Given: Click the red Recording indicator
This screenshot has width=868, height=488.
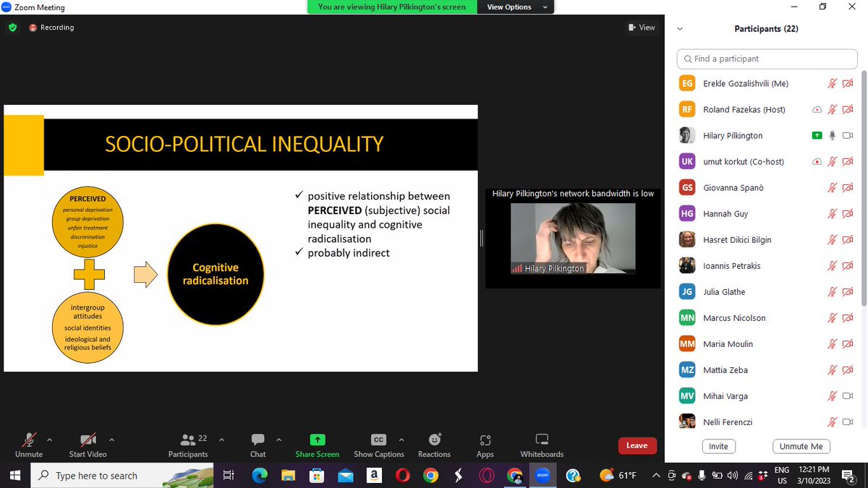Looking at the screenshot, I should coord(51,27).
